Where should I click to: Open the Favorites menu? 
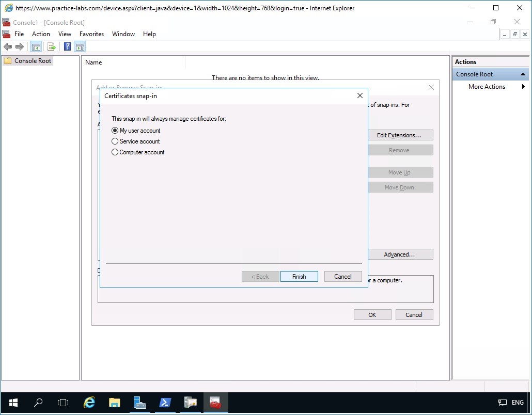tap(91, 34)
